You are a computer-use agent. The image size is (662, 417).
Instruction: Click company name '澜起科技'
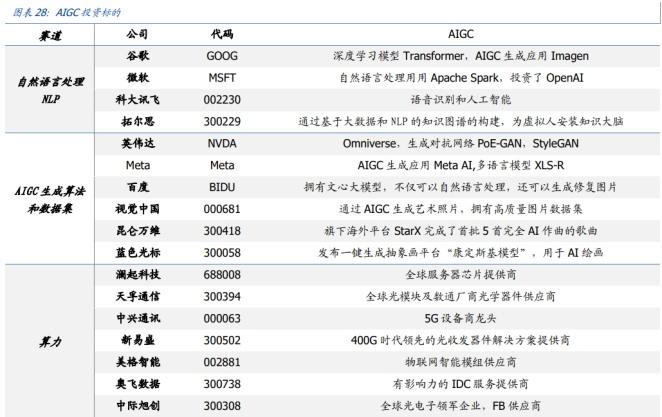(138, 275)
